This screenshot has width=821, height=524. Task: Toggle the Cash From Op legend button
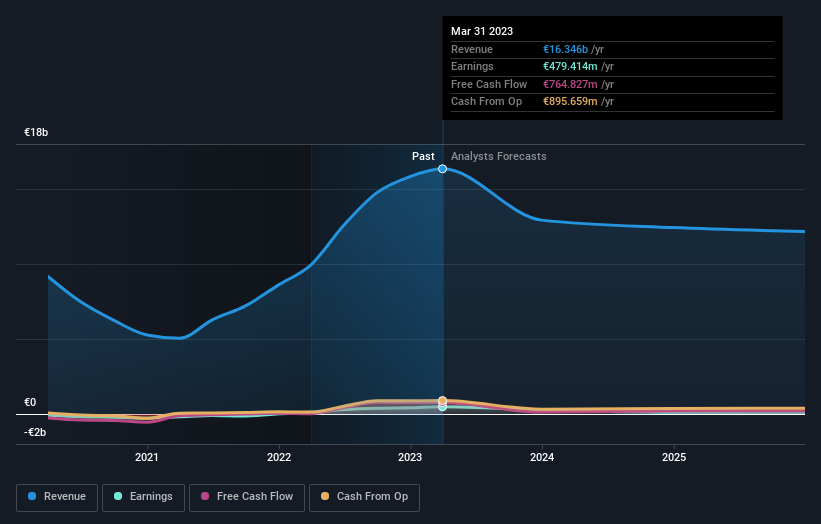[x=364, y=497]
